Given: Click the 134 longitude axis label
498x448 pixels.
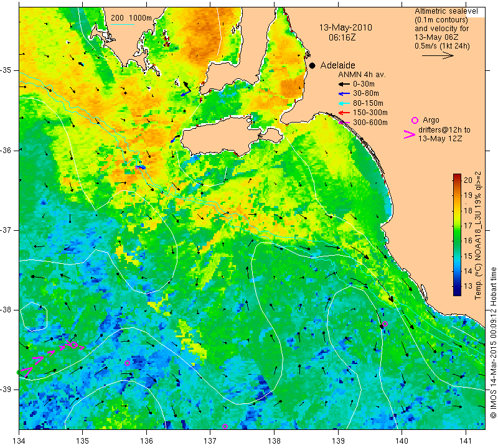Looking at the screenshot, I should pos(19,441).
